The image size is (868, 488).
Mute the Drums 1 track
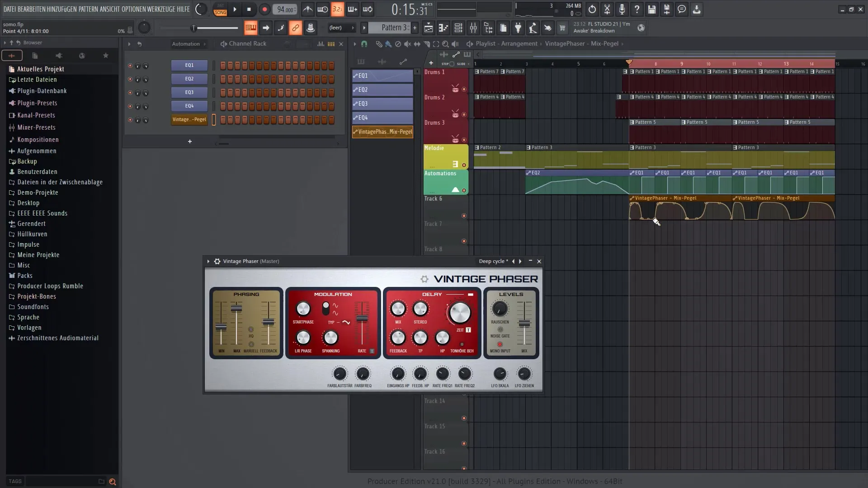pyautogui.click(x=464, y=89)
